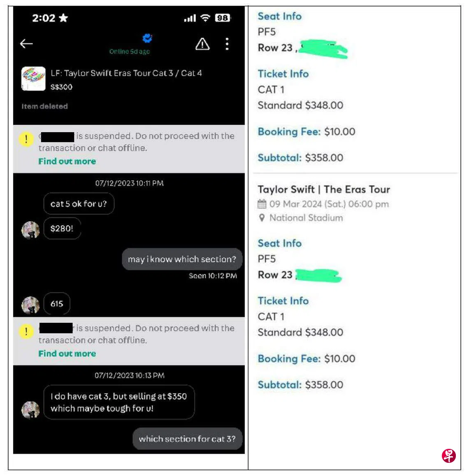Viewport: 469px width, 476px height.
Task: Tap seller avatar beside cat 3 message
Action: pos(30,410)
